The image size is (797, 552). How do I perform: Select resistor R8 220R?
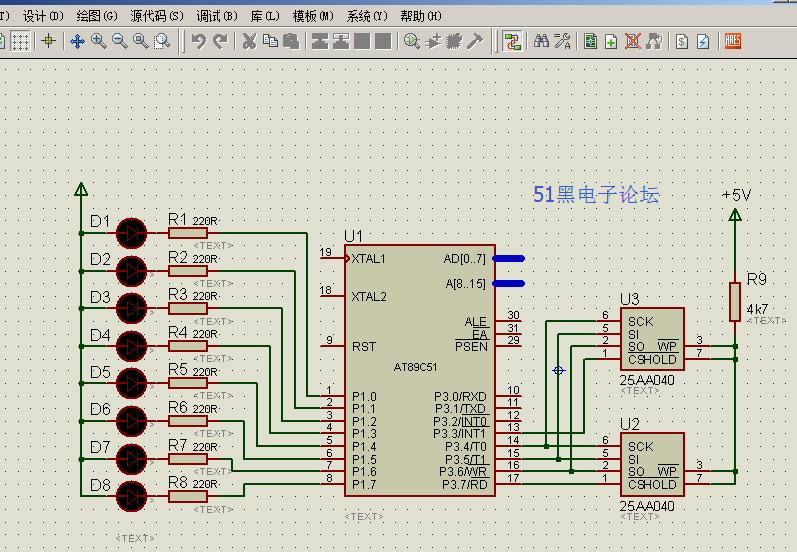[188, 497]
